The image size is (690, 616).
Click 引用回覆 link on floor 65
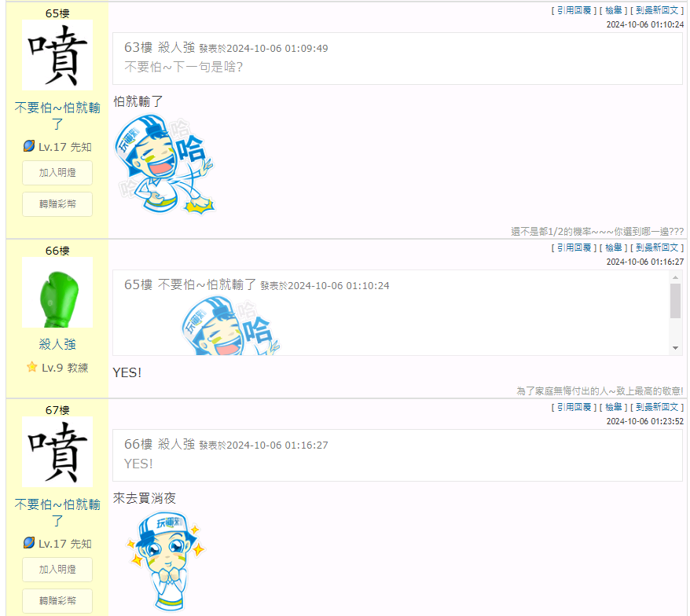574,10
